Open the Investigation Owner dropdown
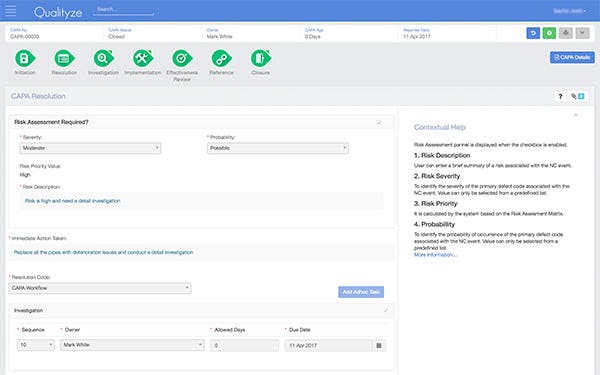 (132, 345)
